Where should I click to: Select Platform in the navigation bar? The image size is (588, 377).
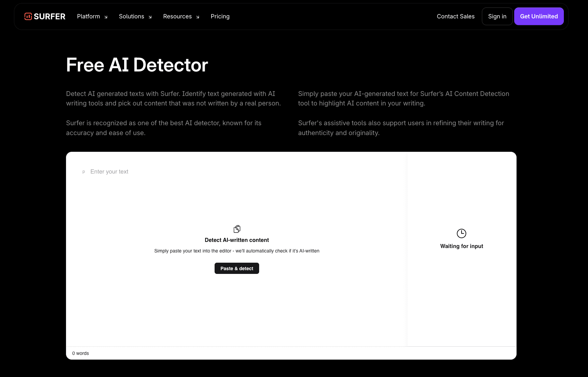click(88, 16)
